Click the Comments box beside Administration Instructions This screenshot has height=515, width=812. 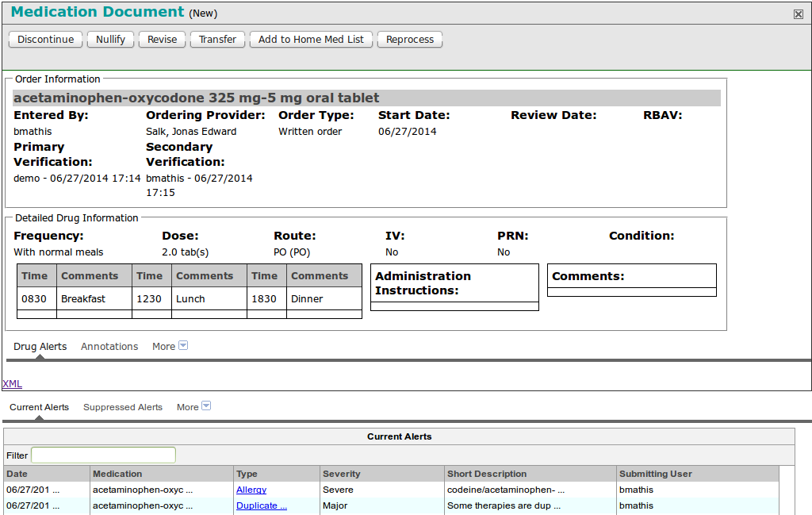(632, 280)
